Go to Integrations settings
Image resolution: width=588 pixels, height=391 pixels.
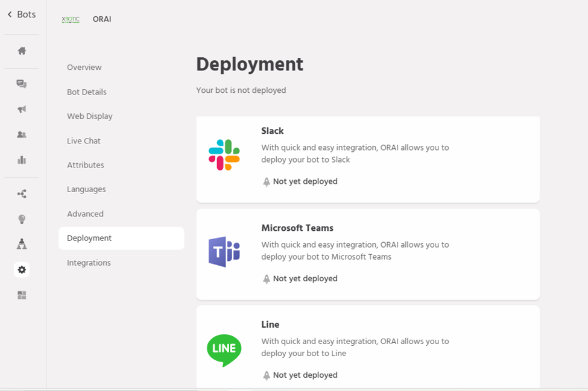[89, 263]
